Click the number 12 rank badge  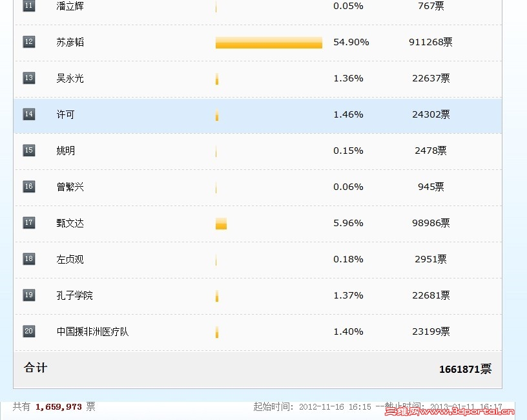click(x=29, y=42)
